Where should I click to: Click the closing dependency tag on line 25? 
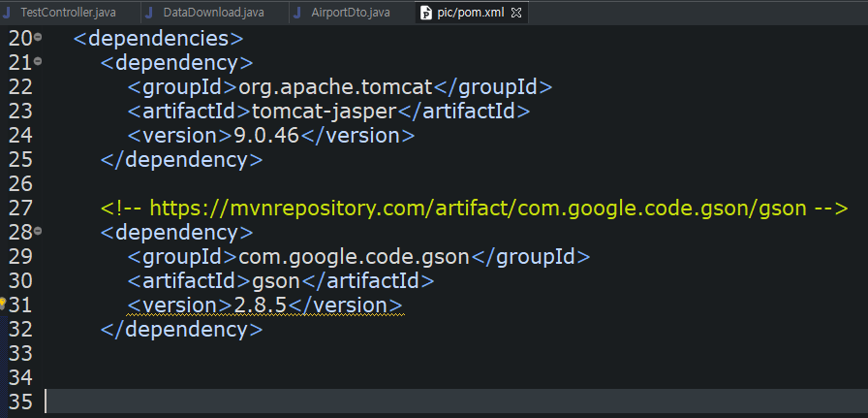(181, 160)
